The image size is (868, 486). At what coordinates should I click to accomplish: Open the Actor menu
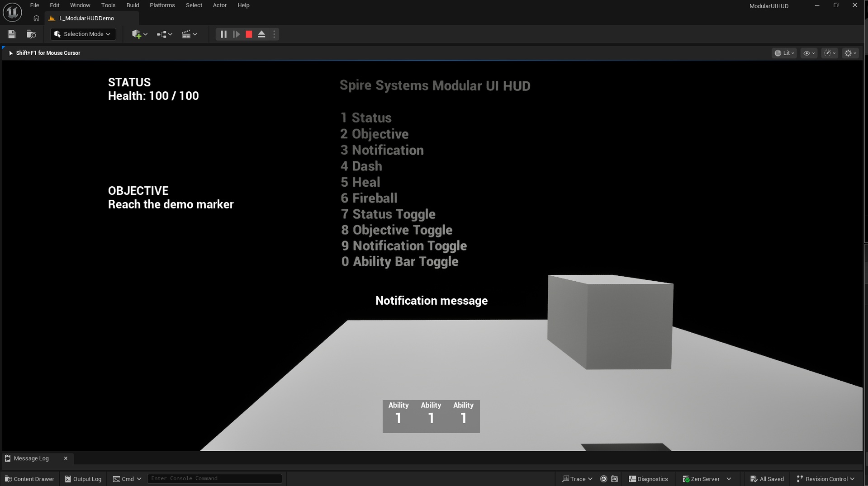[220, 5]
